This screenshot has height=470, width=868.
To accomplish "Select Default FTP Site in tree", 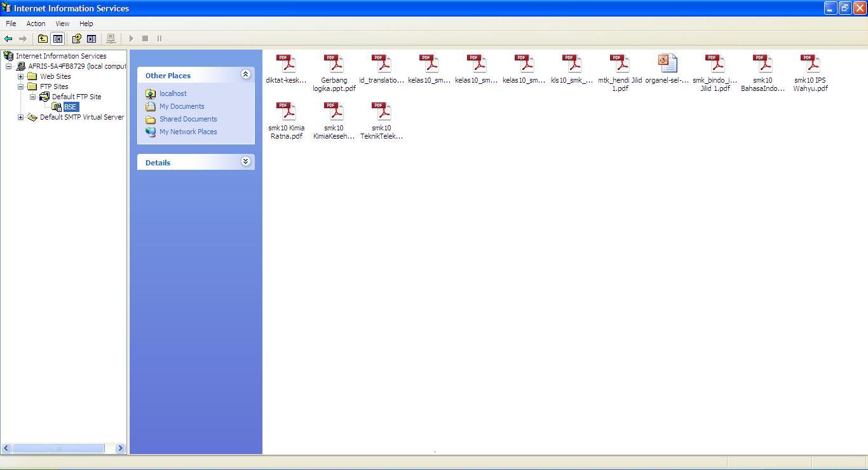I will 71,97.
